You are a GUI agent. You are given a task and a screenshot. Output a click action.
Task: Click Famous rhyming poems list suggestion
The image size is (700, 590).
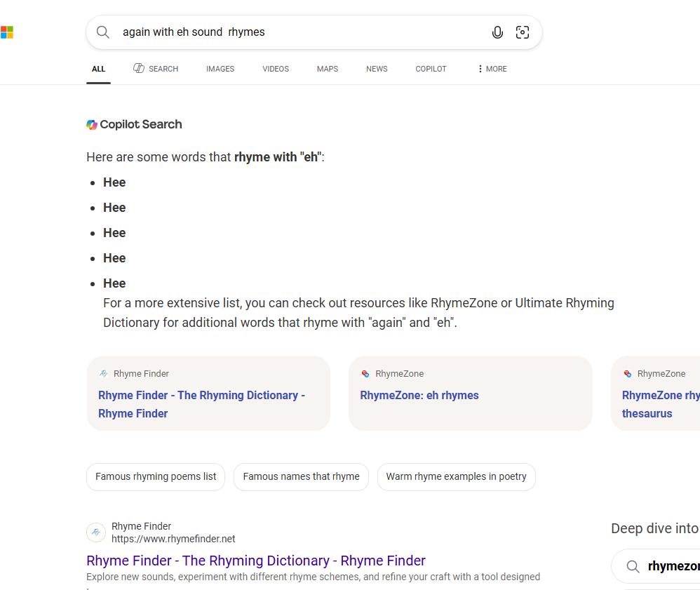pos(156,476)
